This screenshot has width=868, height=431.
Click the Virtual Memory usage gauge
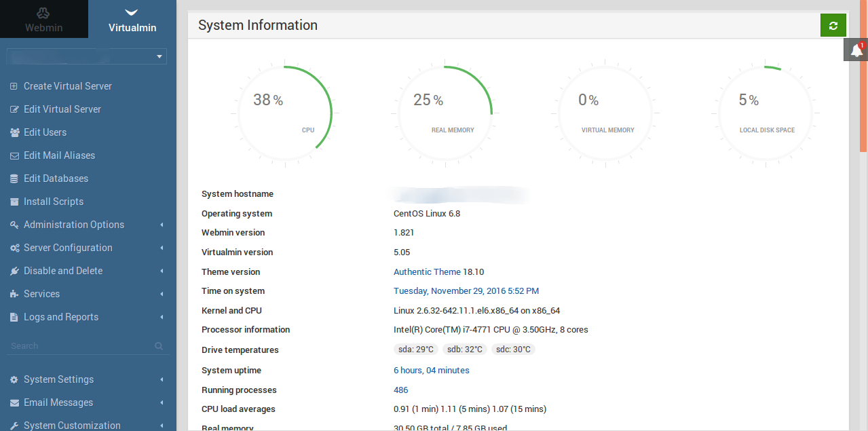605,113
